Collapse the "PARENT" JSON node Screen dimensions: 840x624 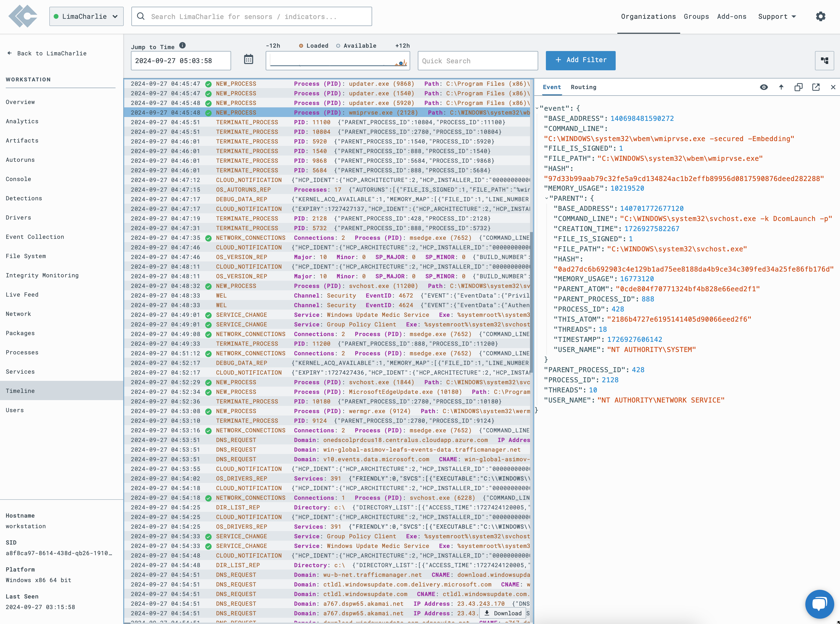(x=546, y=198)
